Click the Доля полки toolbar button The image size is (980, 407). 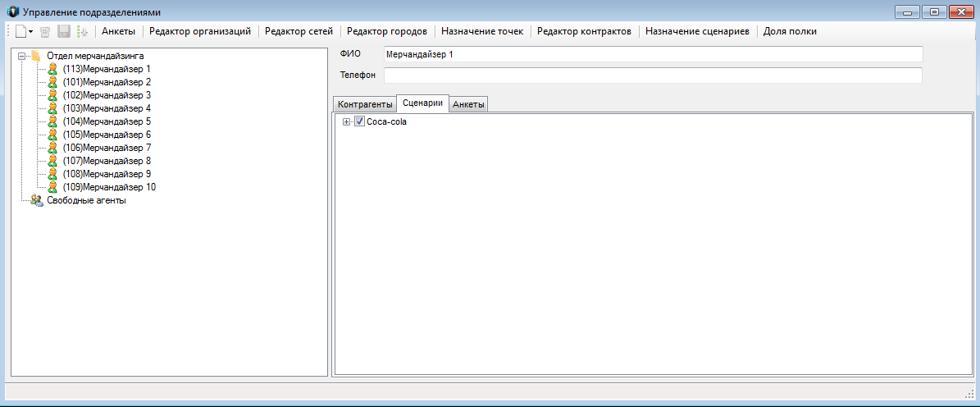point(790,31)
